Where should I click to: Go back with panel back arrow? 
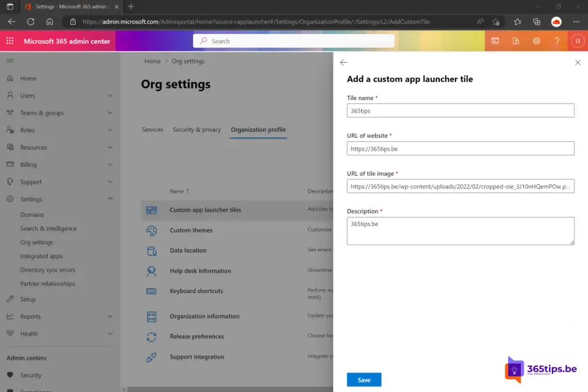point(343,62)
